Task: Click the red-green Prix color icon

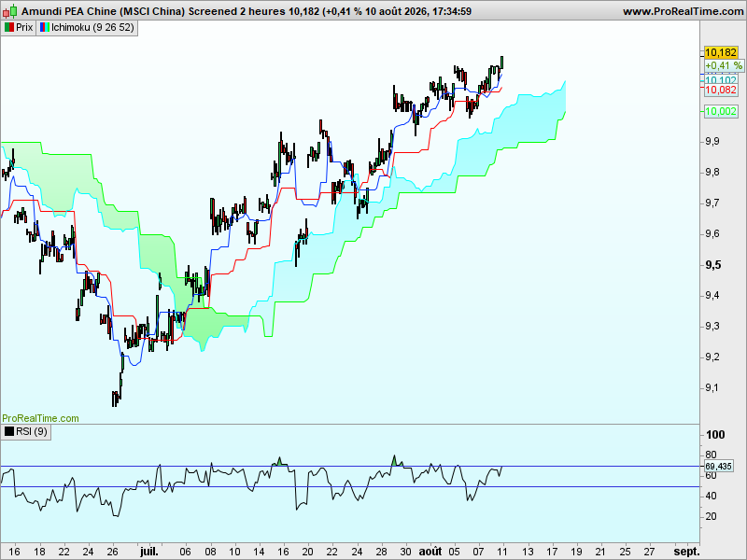Action: (9, 28)
